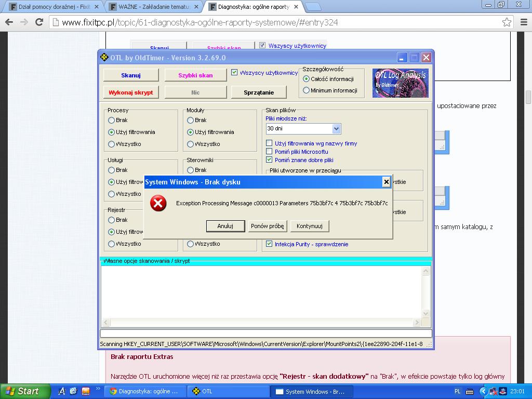Select 'Brak' under Rejestr
This screenshot has height=399, width=532.
click(111, 220)
